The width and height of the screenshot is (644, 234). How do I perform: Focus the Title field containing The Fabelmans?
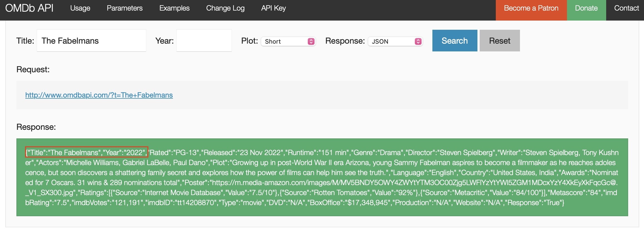point(91,41)
